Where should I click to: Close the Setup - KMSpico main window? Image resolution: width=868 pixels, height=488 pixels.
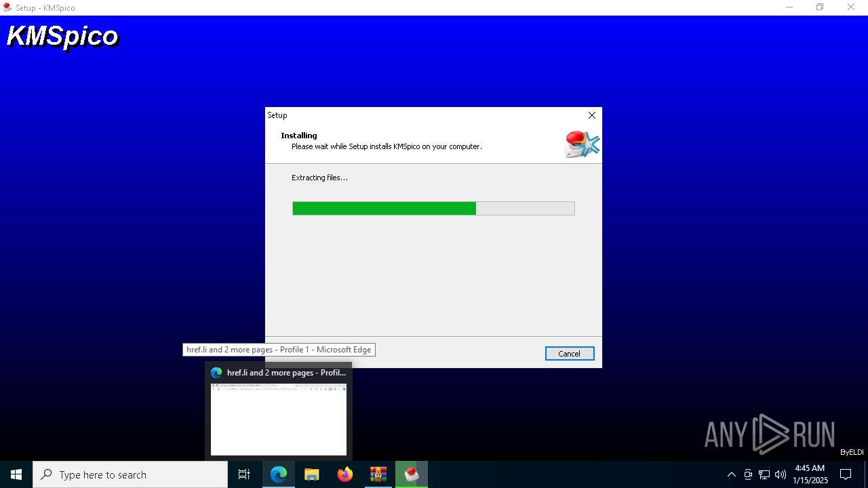(851, 7)
